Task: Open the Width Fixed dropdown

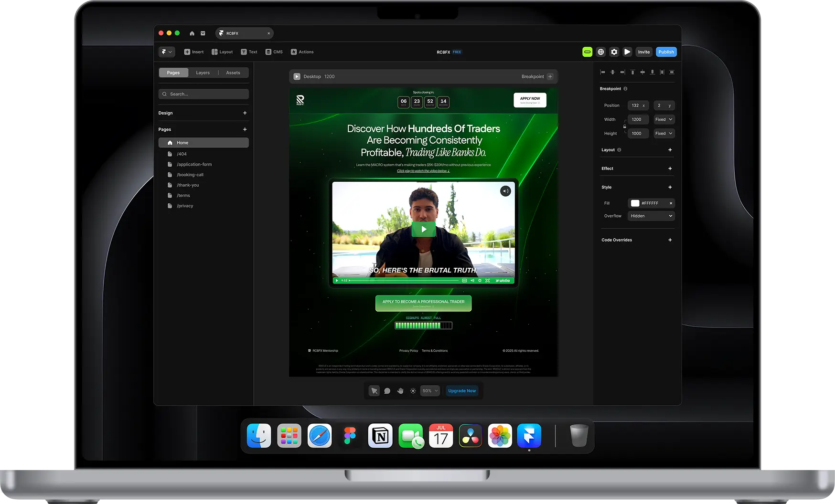Action: pos(664,119)
